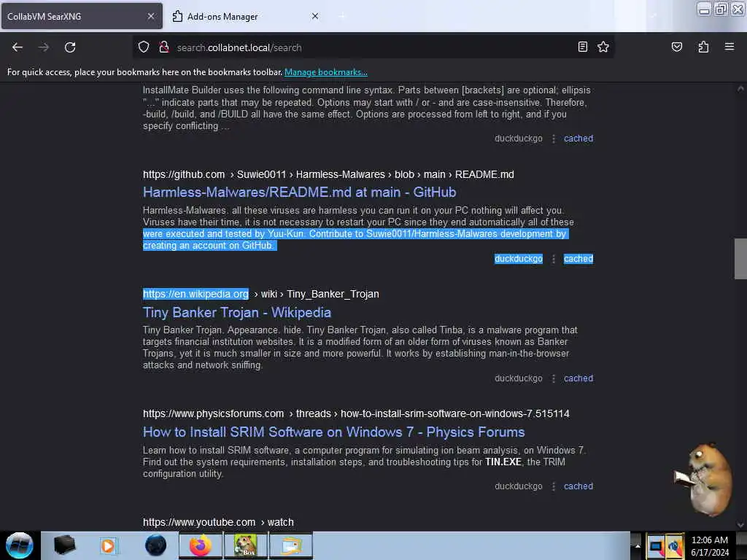Click highlighted duckduckgo label under Harmless-Malwares result
The image size is (747, 560).
pyautogui.click(x=519, y=259)
